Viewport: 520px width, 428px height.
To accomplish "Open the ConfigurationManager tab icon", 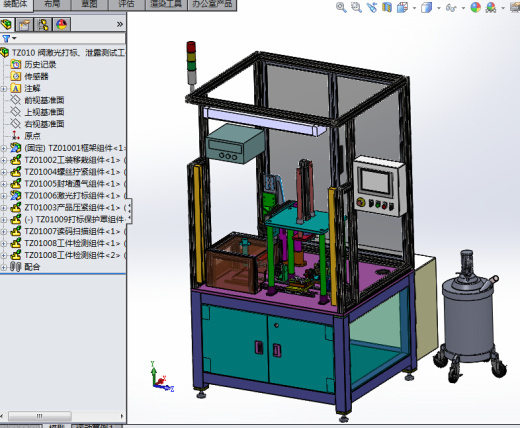I will pyautogui.click(x=43, y=24).
